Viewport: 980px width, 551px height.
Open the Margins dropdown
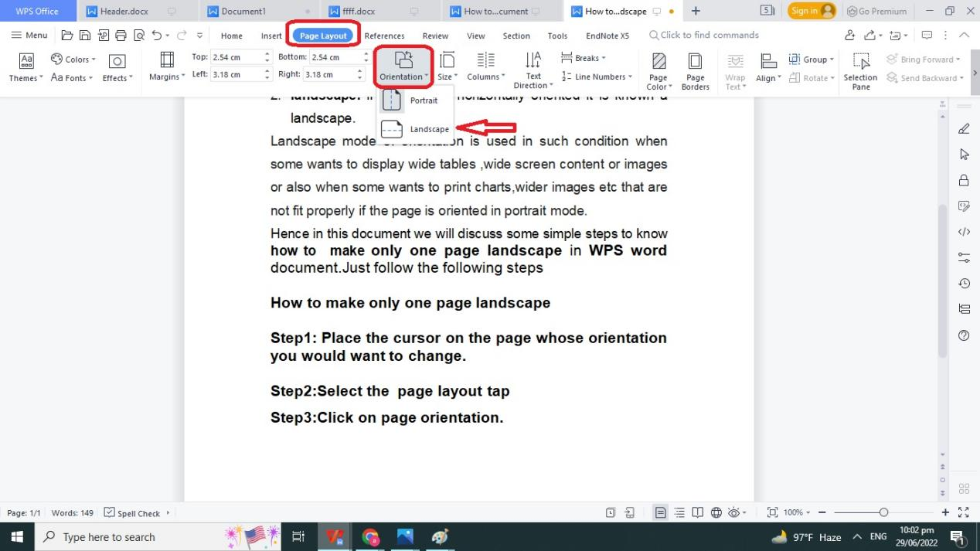166,68
